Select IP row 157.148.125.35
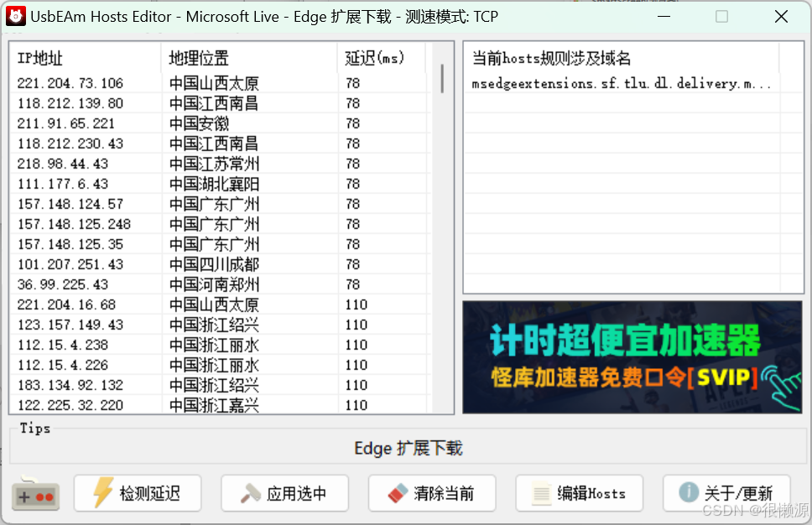The width and height of the screenshot is (812, 525). pos(220,245)
